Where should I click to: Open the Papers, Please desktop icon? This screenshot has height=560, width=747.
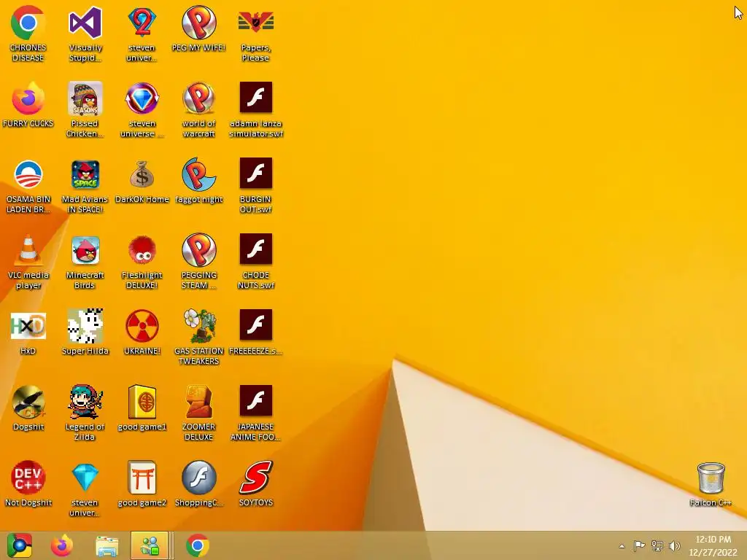256,34
